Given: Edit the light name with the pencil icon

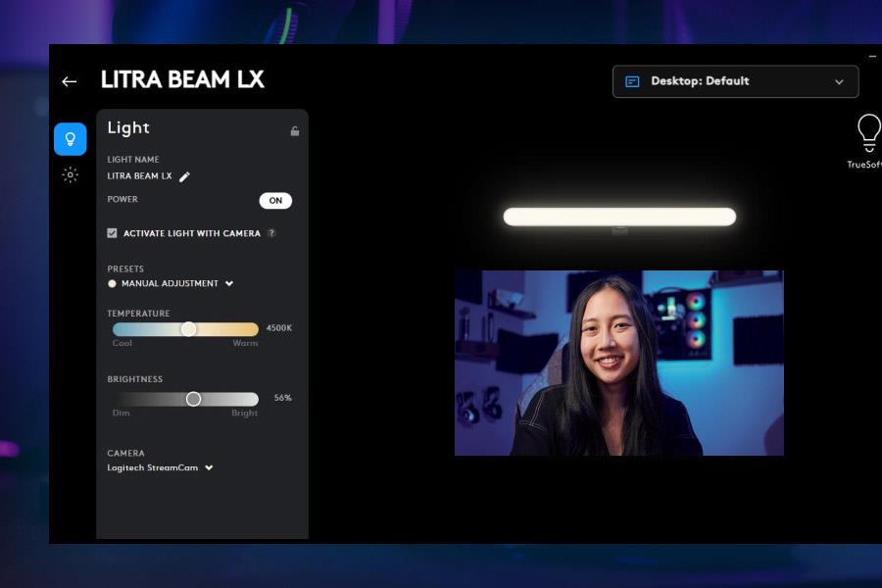Looking at the screenshot, I should [184, 176].
